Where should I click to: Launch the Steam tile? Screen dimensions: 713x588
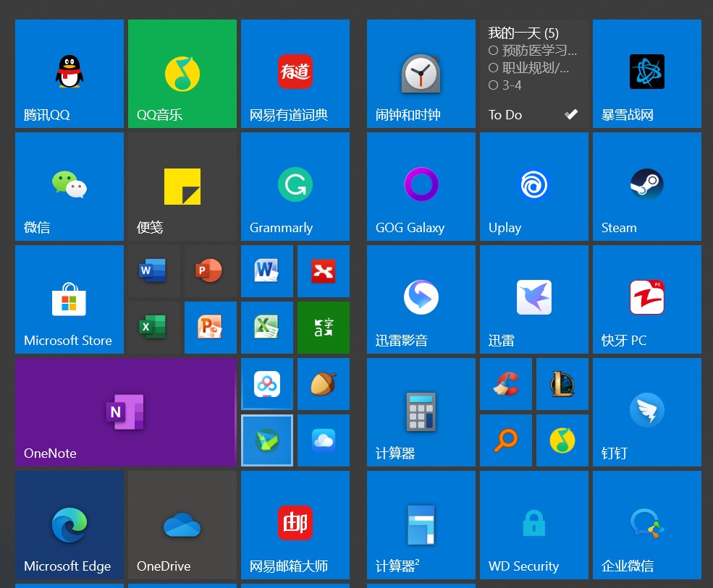647,187
